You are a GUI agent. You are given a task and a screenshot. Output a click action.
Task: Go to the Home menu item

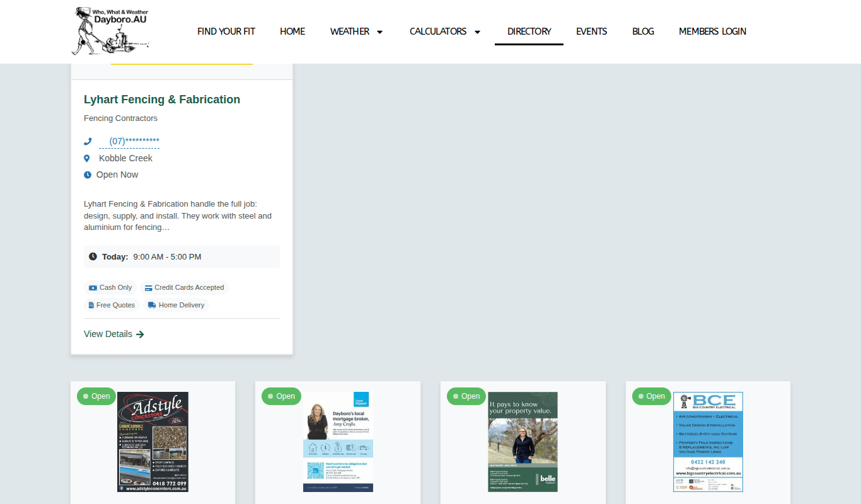click(x=292, y=31)
